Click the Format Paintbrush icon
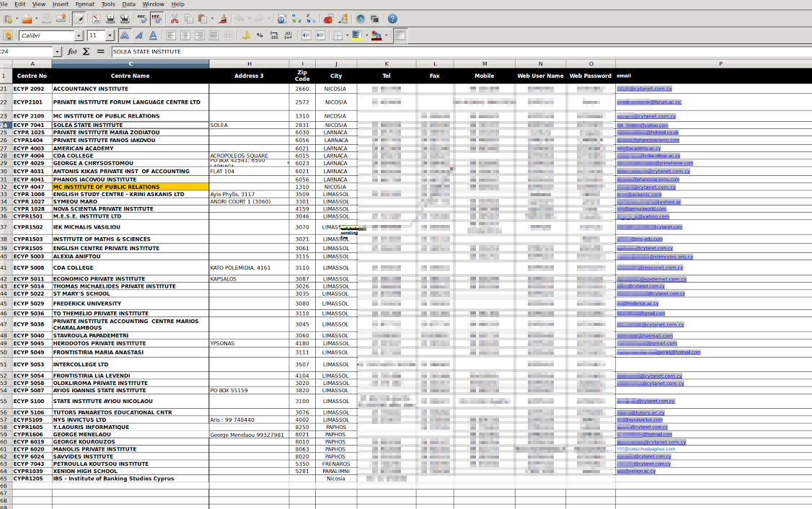This screenshot has width=812, height=509. [x=222, y=19]
